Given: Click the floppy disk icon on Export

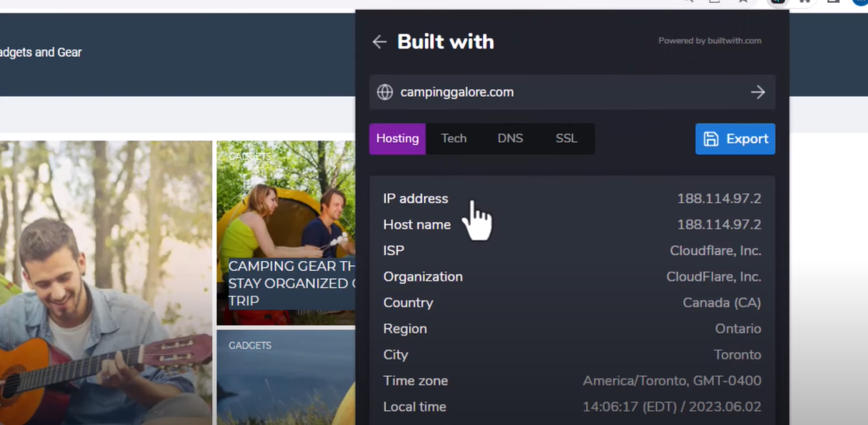Looking at the screenshot, I should [x=711, y=139].
